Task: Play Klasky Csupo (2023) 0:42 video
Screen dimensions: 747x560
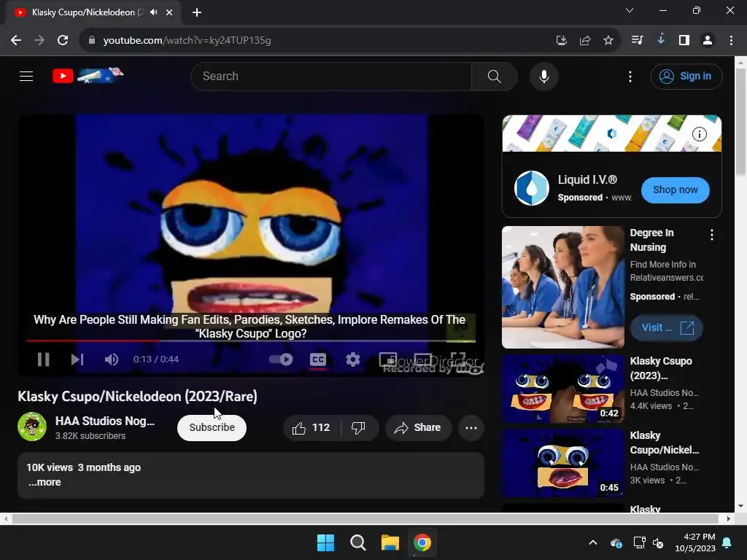Action: [x=562, y=389]
